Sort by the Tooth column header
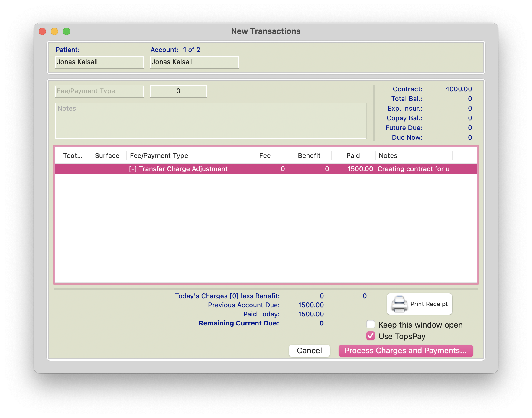The width and height of the screenshot is (532, 418). pos(73,155)
